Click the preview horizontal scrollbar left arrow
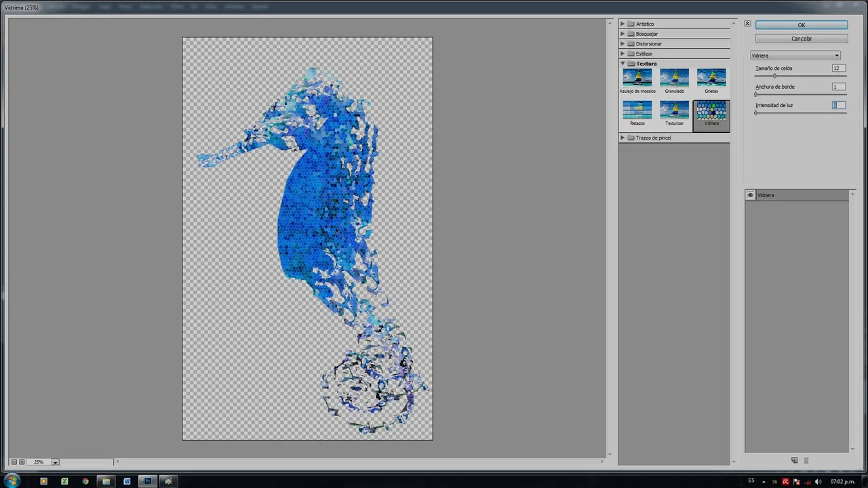The width and height of the screenshot is (868, 488). (x=117, y=462)
